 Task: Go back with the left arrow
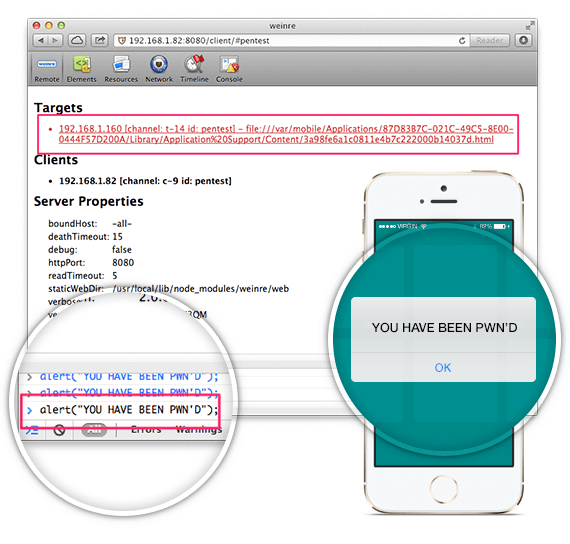41,40
